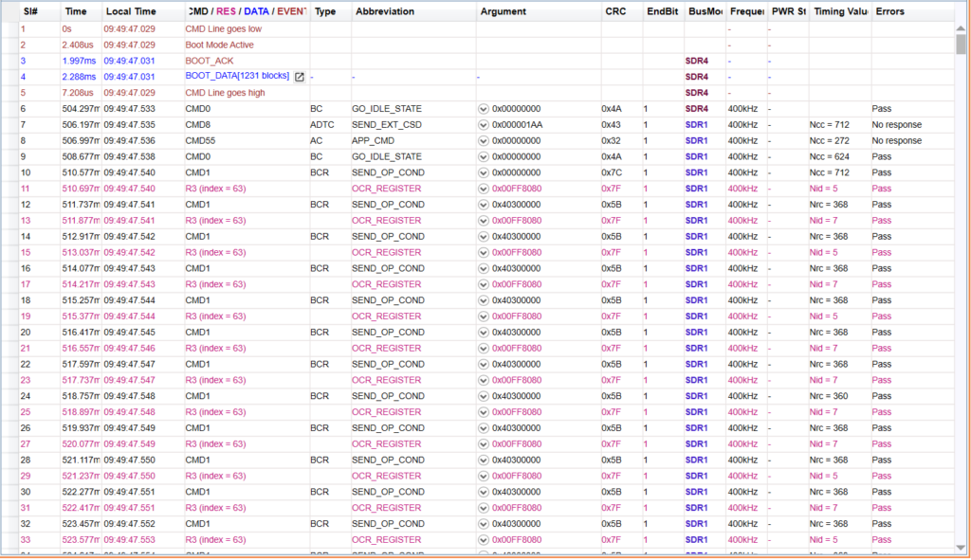Click the PWR St column header
This screenshot has width=971, height=560.
point(788,11)
